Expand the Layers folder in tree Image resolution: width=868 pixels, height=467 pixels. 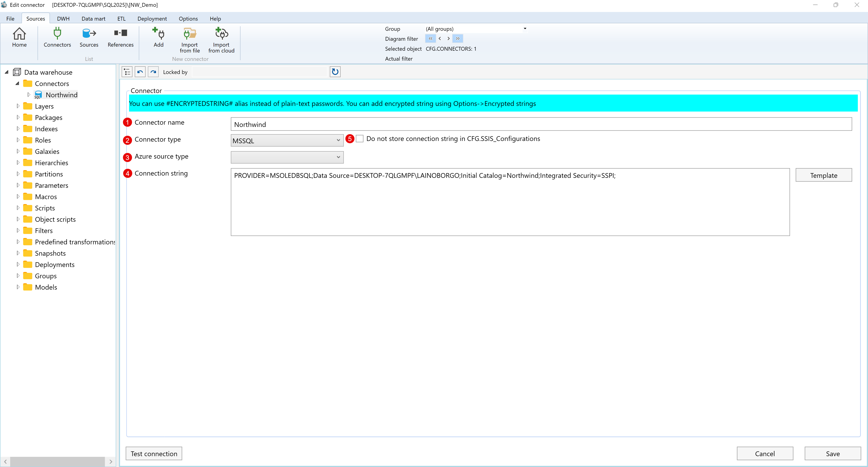[x=18, y=106]
